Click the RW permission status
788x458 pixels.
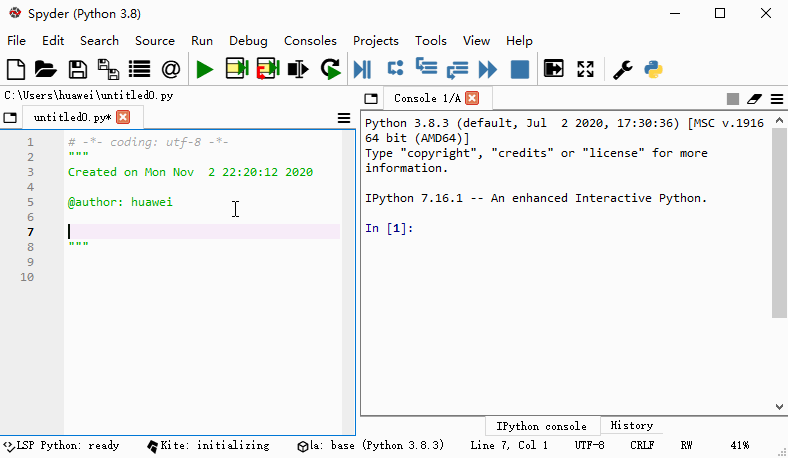click(x=686, y=446)
